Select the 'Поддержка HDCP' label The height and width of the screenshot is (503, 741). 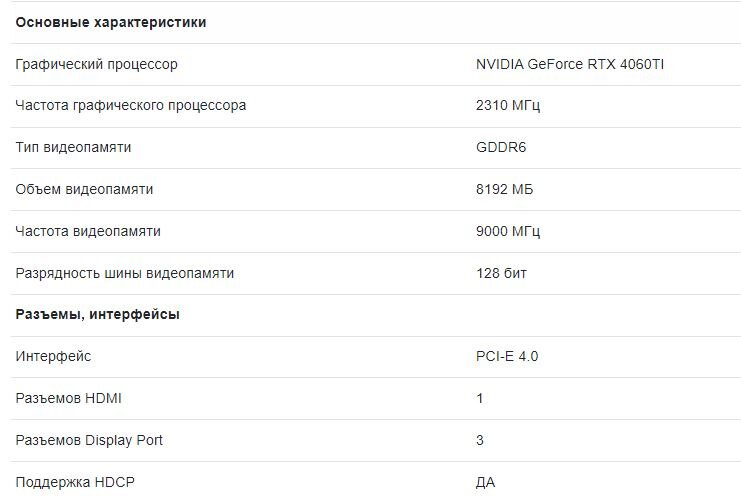[75, 482]
